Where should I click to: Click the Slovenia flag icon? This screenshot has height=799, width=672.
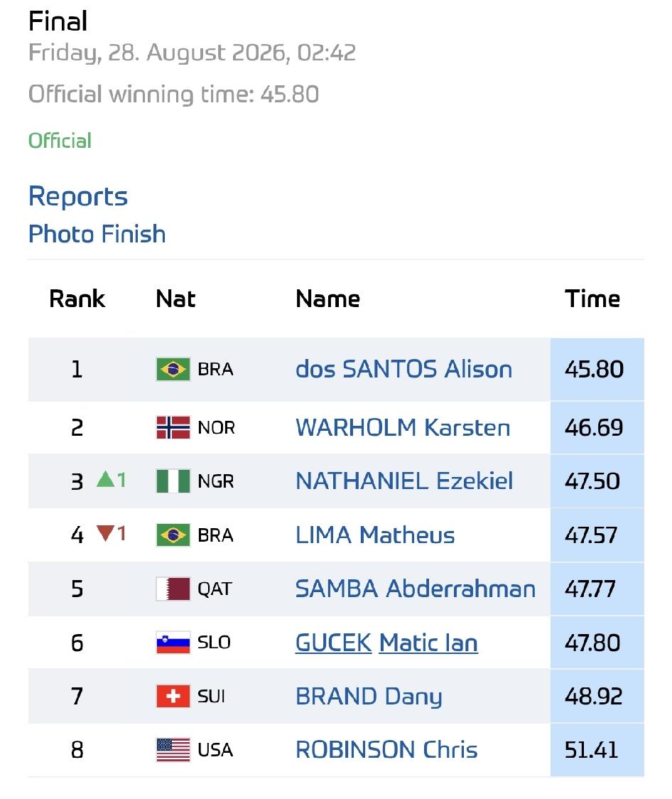[x=173, y=643]
